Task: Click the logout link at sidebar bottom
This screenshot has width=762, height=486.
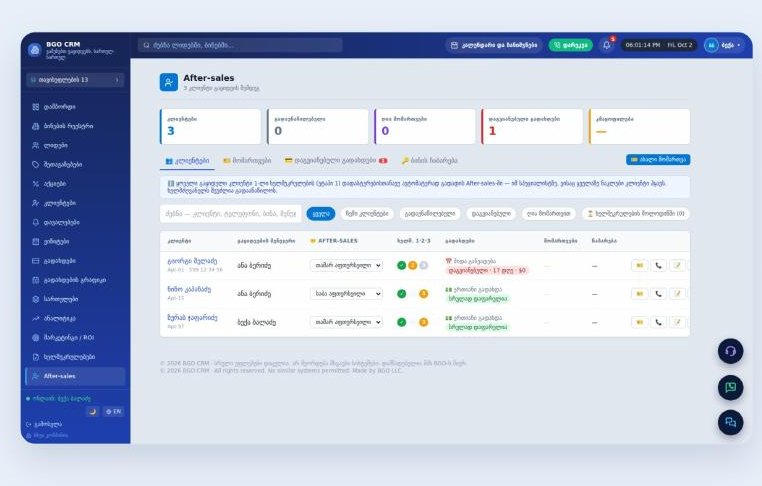Action: coord(44,424)
